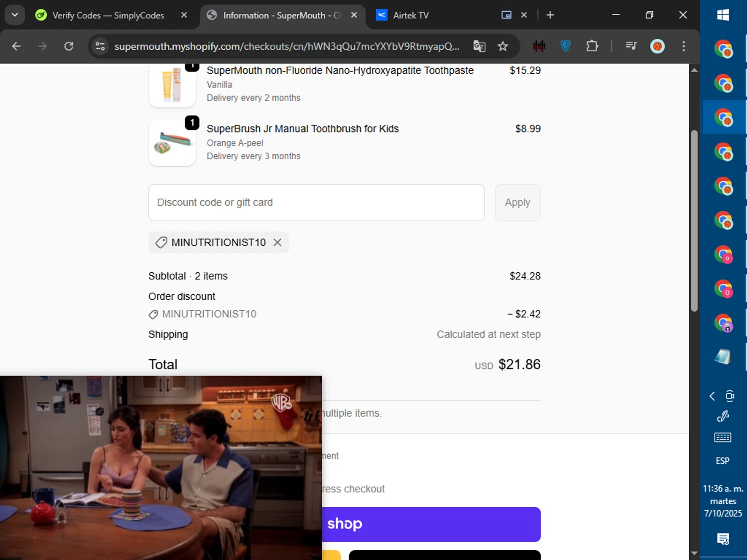Click the total amount $21.86
This screenshot has height=560, width=747.
pos(519,364)
